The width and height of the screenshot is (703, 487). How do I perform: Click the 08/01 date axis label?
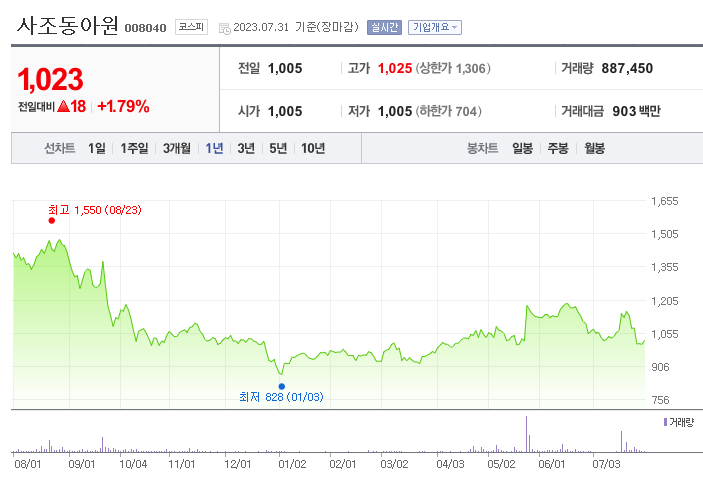click(28, 464)
